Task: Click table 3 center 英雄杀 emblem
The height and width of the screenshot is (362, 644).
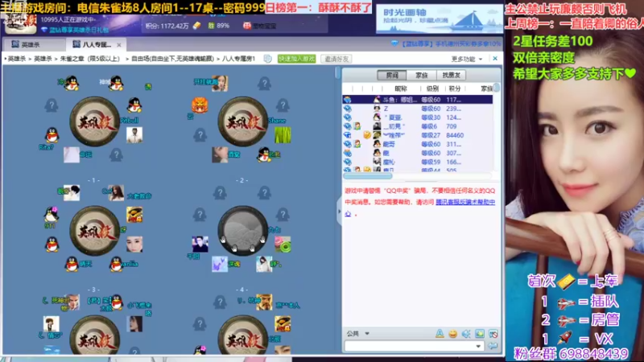Action: [x=94, y=231]
